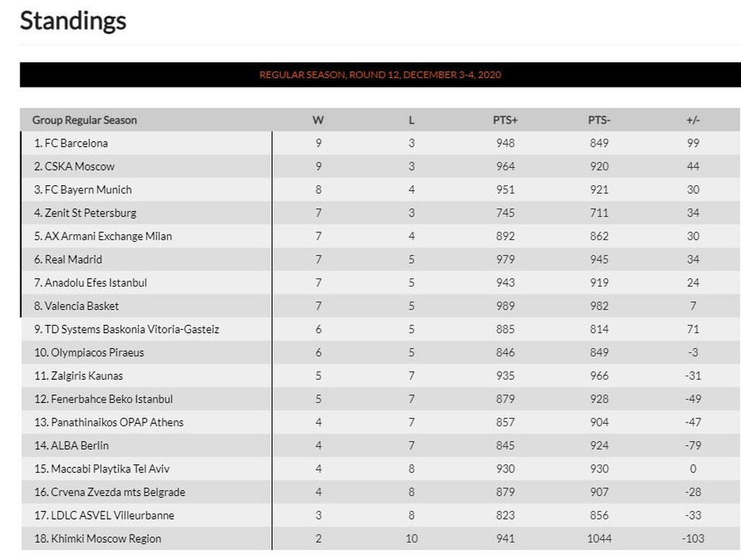Sort by the L column header

coord(412,120)
